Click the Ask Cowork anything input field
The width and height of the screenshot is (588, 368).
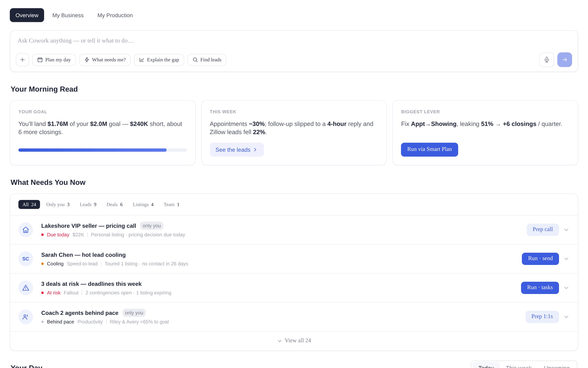point(294,40)
